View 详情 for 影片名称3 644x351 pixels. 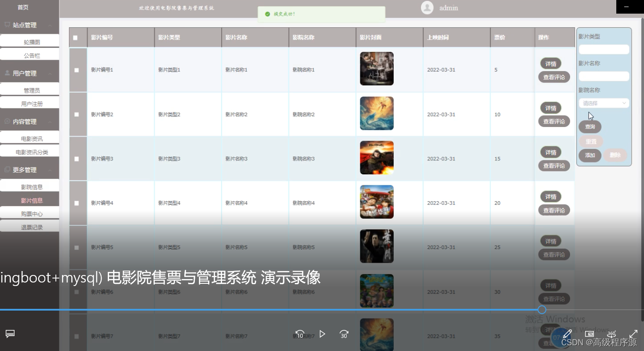pos(551,152)
